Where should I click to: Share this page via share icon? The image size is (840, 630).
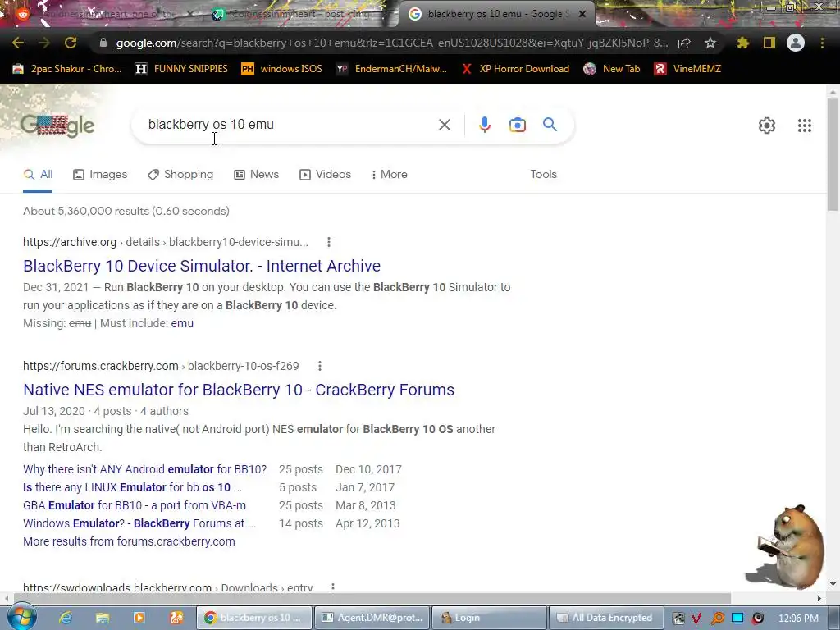[684, 43]
